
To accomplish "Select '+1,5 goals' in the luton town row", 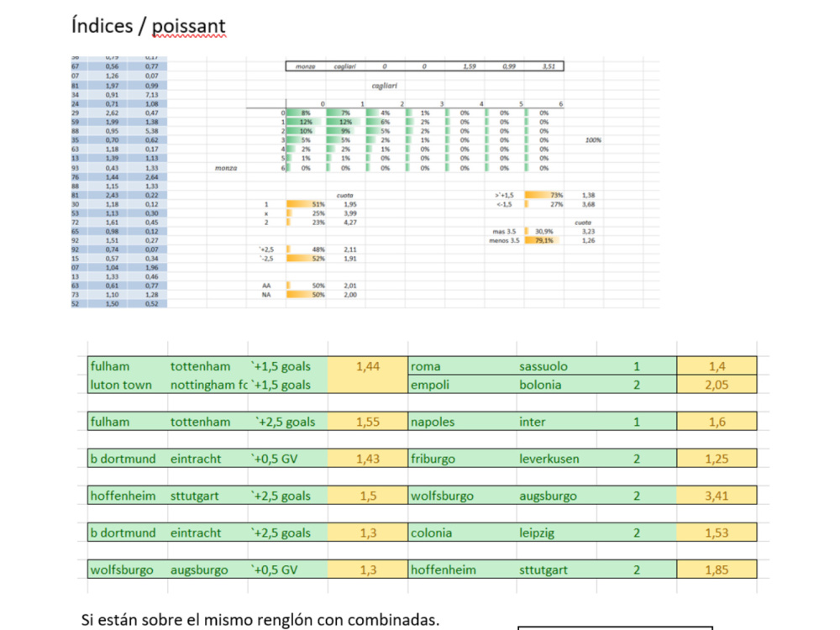I will pos(281,385).
